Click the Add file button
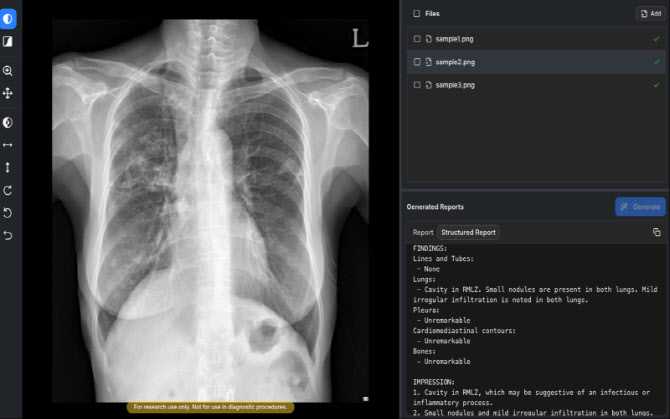The image size is (670, 419). click(651, 14)
